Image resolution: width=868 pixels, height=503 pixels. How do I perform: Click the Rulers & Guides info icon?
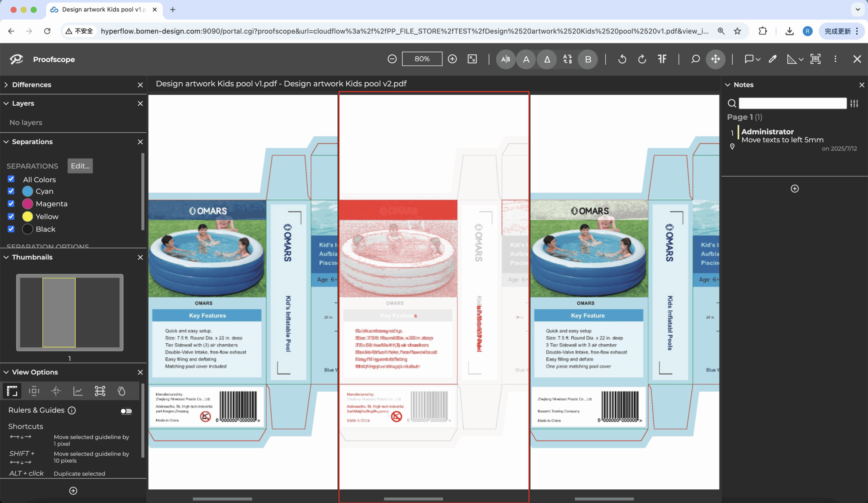[x=72, y=410]
